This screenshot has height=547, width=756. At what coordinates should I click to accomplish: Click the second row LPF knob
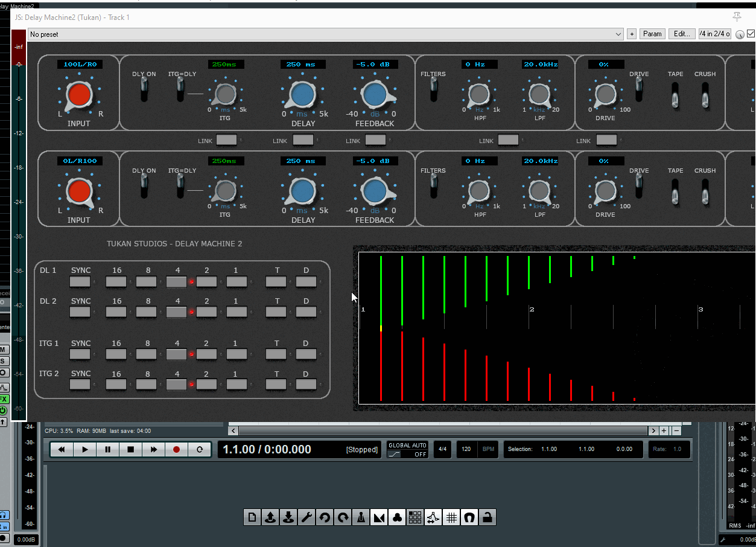(x=539, y=191)
